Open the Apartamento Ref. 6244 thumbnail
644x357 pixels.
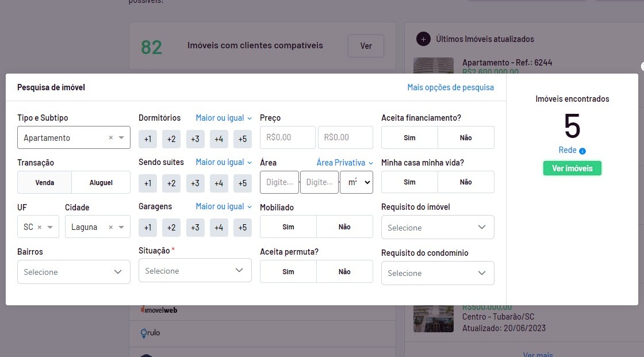[430, 66]
